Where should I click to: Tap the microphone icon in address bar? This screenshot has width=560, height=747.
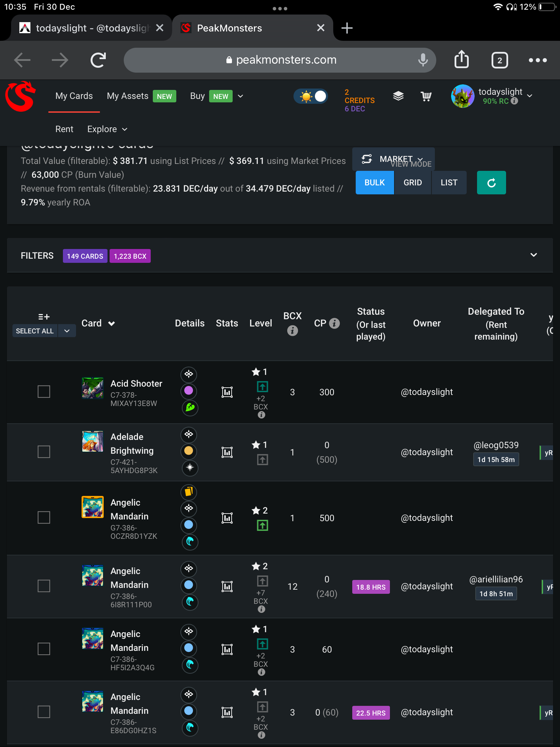click(x=423, y=60)
